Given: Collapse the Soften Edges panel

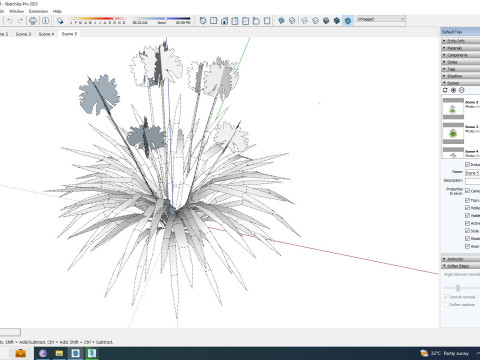Looking at the screenshot, I should (x=461, y=266).
